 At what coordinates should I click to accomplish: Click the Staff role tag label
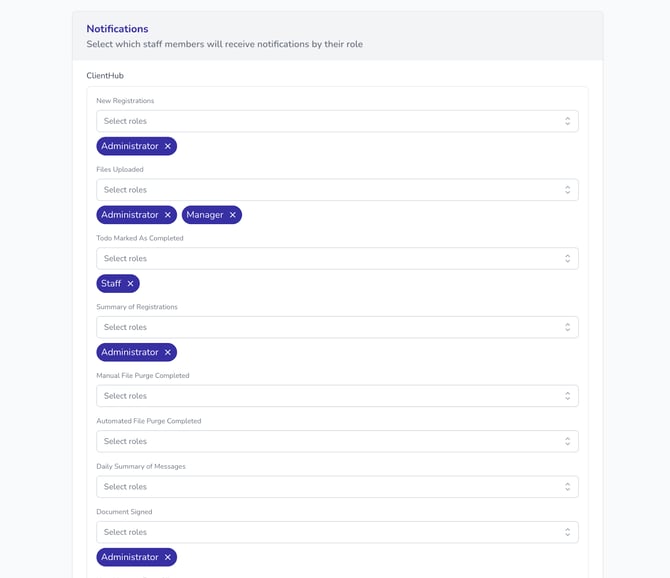[x=111, y=284]
